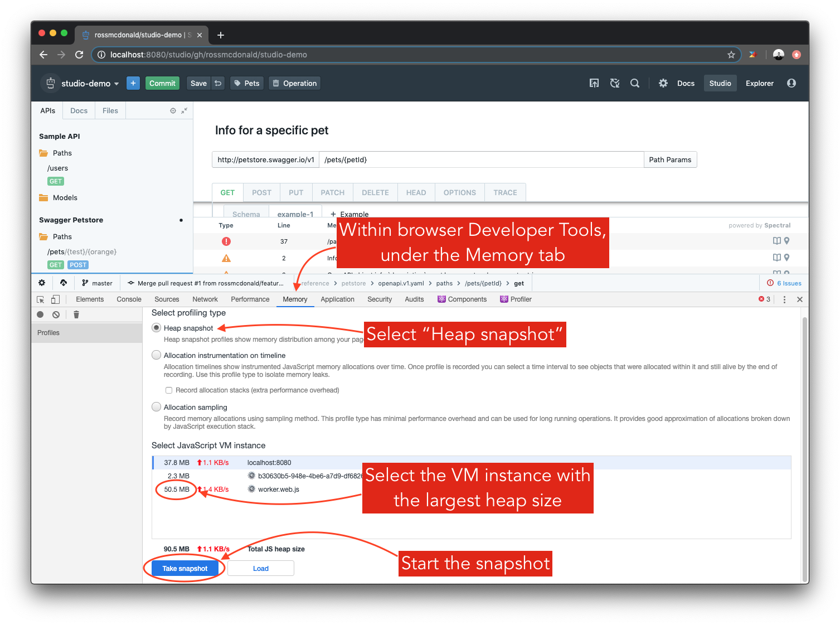
Task: Click DevTools inspect element icon
Action: pyautogui.click(x=41, y=299)
